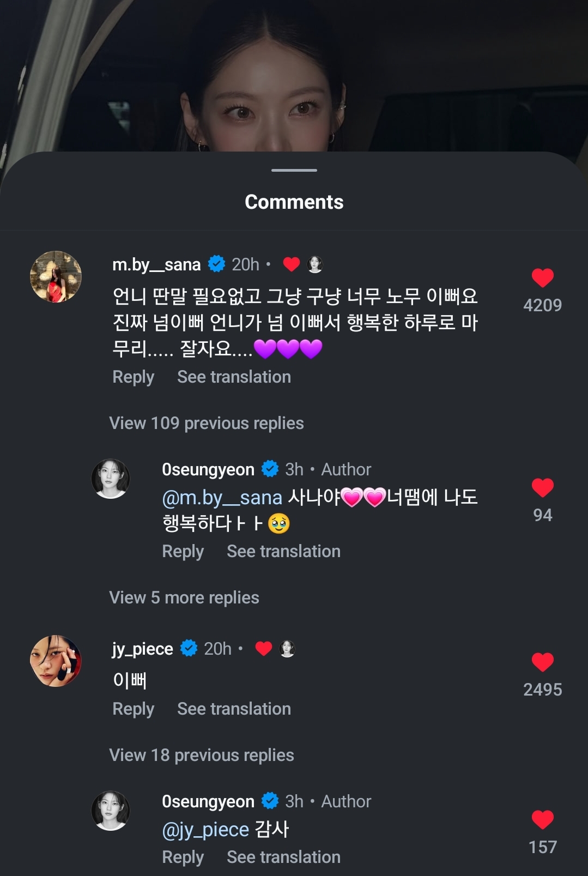Reply to m.by__sana's comment
Viewport: 588px width, 876px height.
tap(133, 377)
